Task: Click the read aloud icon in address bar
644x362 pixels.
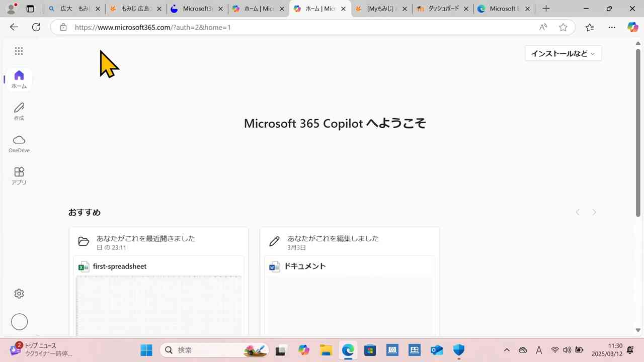Action: [x=543, y=27]
